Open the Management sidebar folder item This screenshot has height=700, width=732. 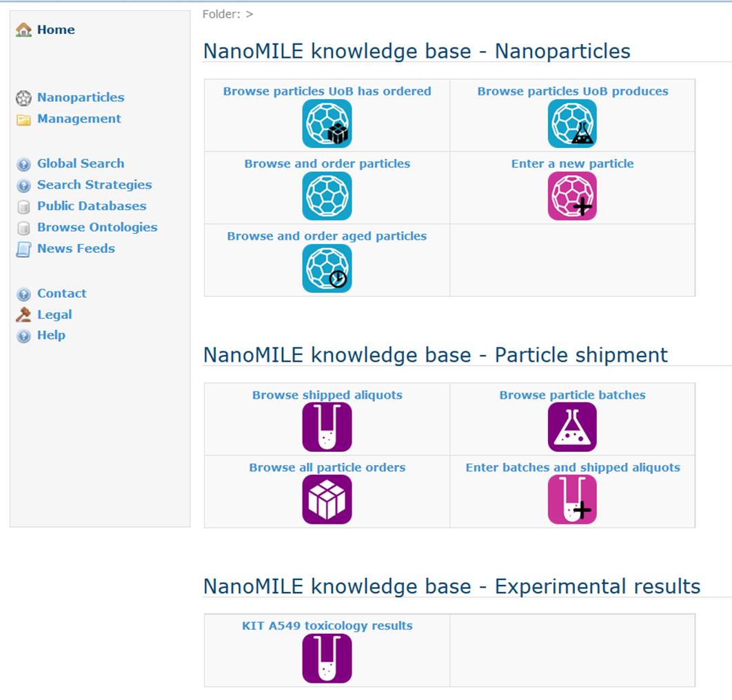tap(79, 119)
